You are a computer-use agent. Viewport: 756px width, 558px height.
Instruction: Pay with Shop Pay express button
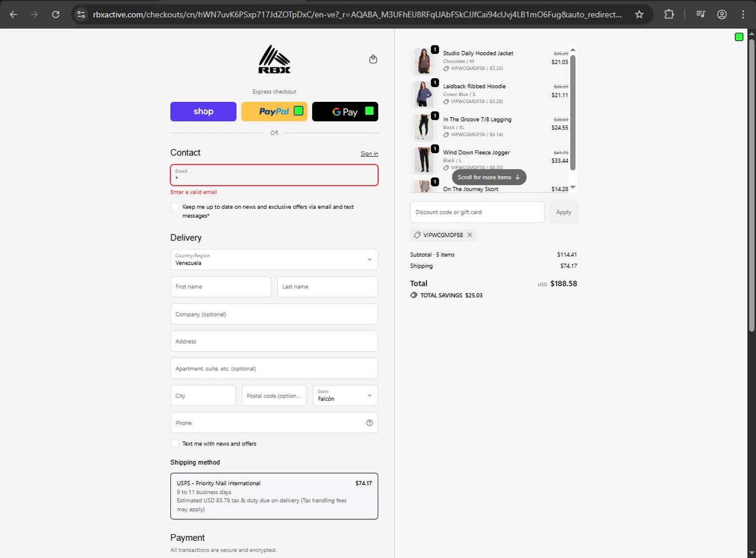(x=203, y=111)
